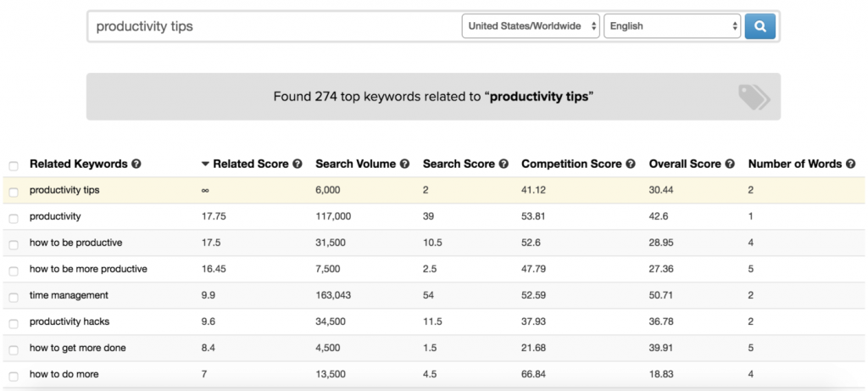Click the Related Score sort arrow
Viewport: 868px width, 391px height.
tap(205, 165)
